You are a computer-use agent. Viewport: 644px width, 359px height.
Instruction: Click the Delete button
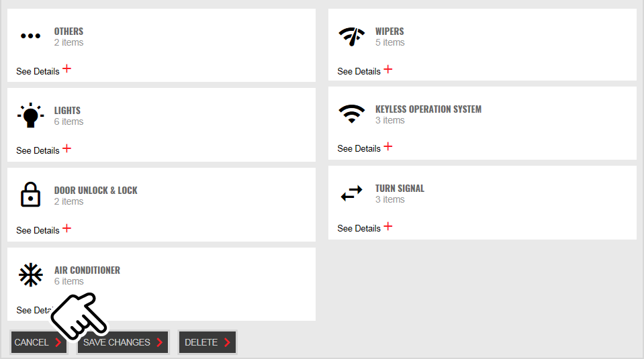pos(208,342)
